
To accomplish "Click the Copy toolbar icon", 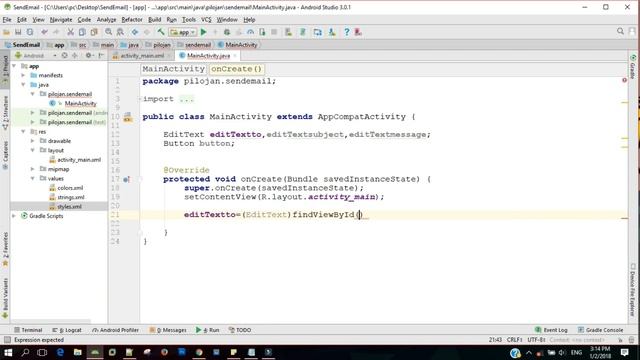I will tap(82, 32).
